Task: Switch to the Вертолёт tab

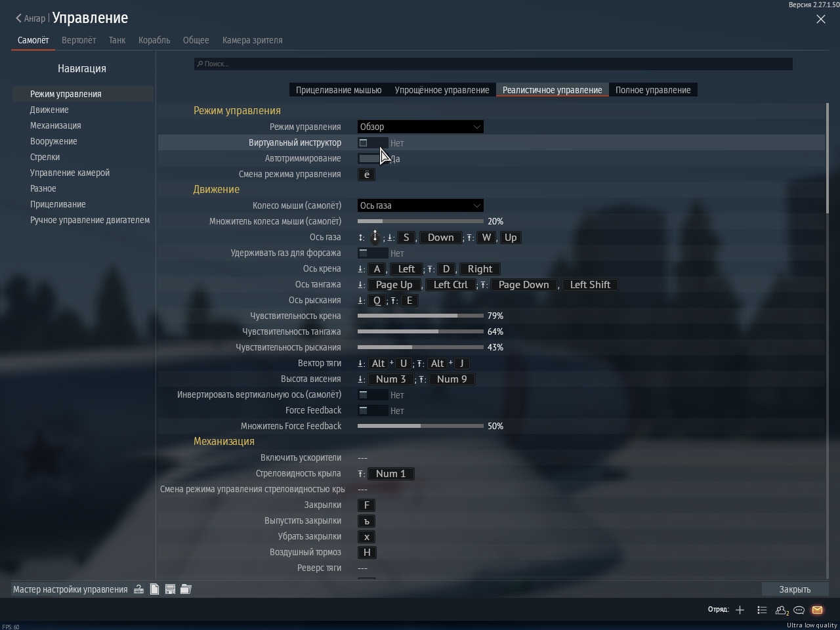Action: click(79, 40)
